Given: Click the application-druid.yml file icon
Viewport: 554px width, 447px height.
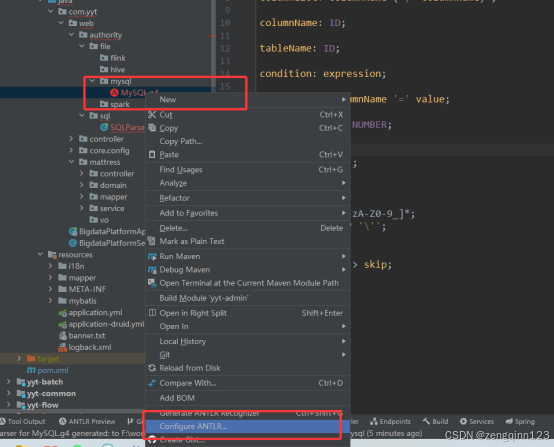Looking at the screenshot, I should point(63,324).
